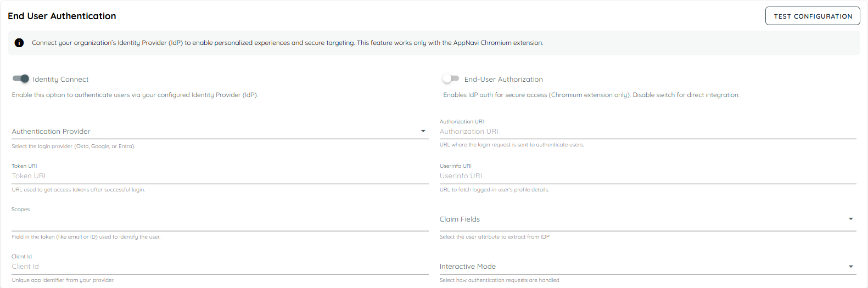Focus the Client Id input
This screenshot has height=288, width=868.
220,267
